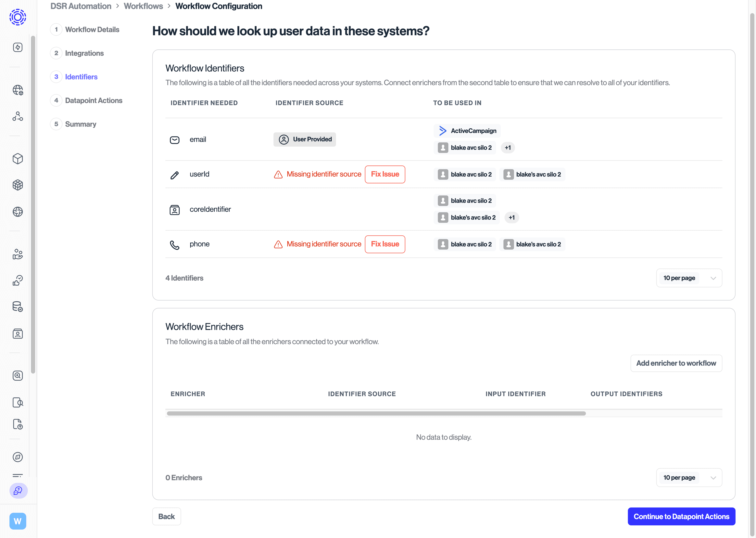Open the connected nodes sidebar icon
Image resolution: width=756 pixels, height=538 pixels.
click(18, 116)
